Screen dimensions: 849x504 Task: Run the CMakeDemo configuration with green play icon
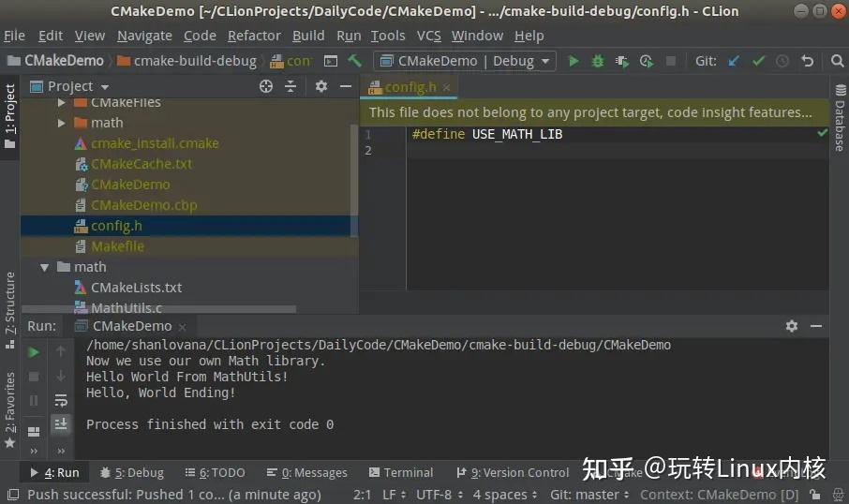pos(573,61)
